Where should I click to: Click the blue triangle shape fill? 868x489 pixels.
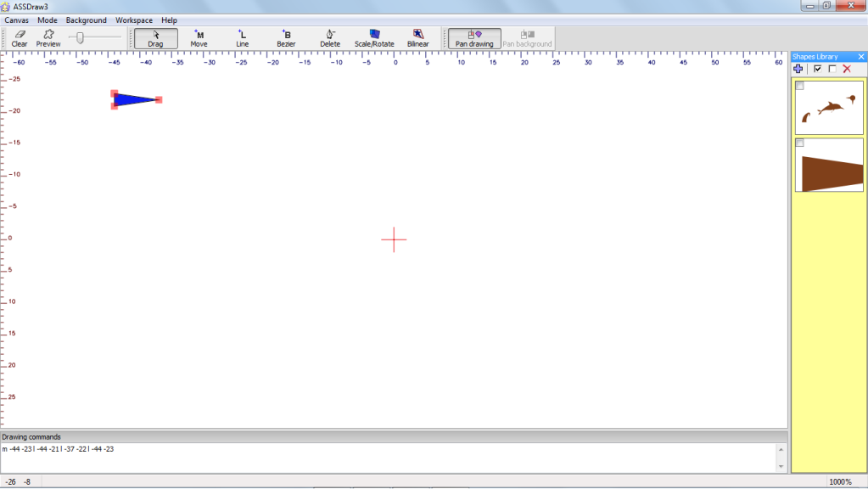click(x=129, y=99)
